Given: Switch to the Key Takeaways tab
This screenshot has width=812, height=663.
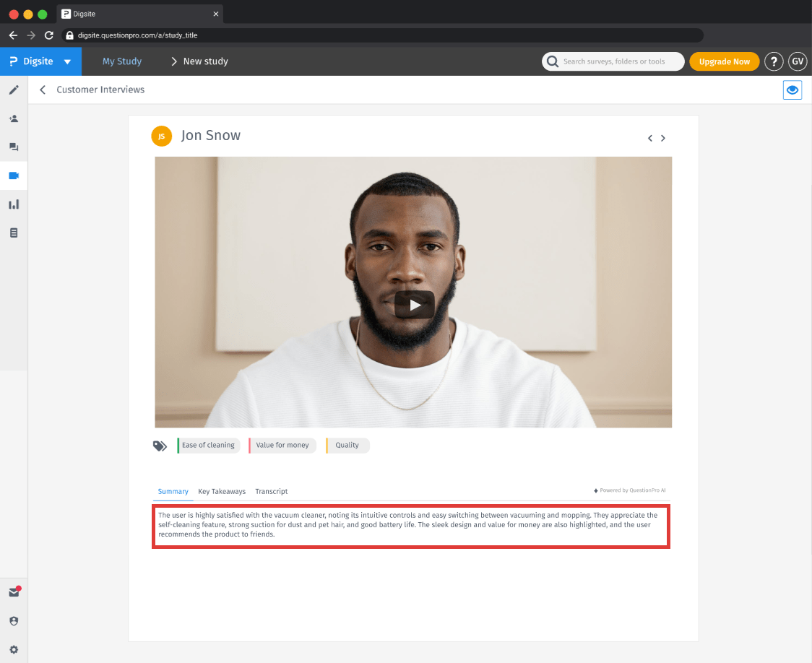Looking at the screenshot, I should tap(222, 491).
